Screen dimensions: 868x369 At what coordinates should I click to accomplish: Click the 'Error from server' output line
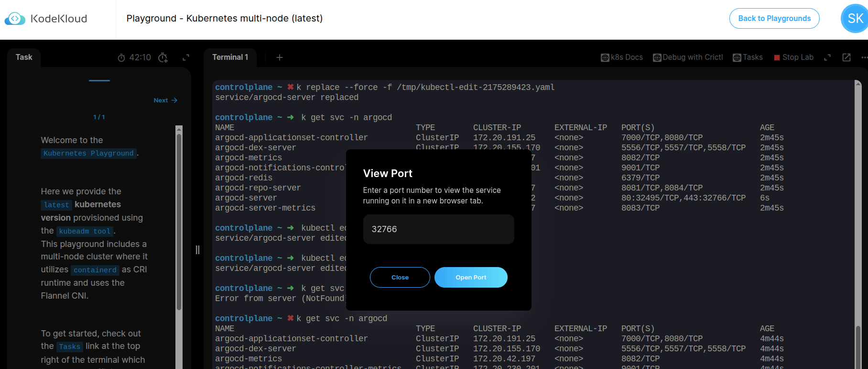tap(280, 299)
